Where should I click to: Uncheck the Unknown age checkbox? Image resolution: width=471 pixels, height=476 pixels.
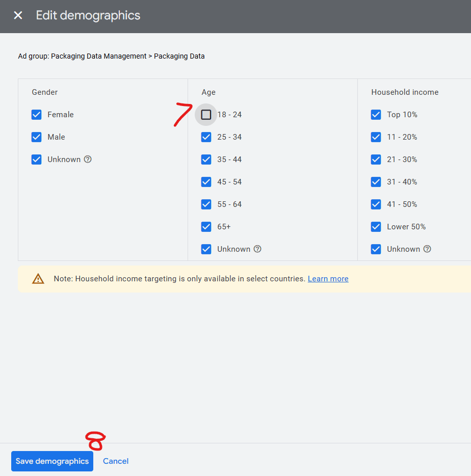(206, 249)
